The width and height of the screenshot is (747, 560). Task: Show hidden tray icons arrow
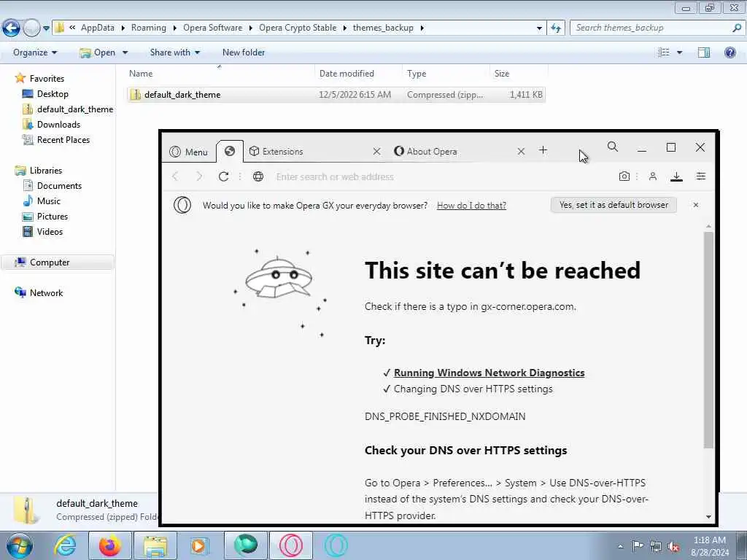(x=620, y=546)
